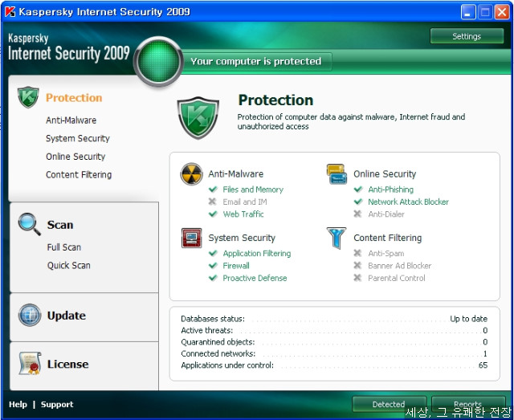
Task: Start a Full Scan from sidebar
Action: (64, 247)
